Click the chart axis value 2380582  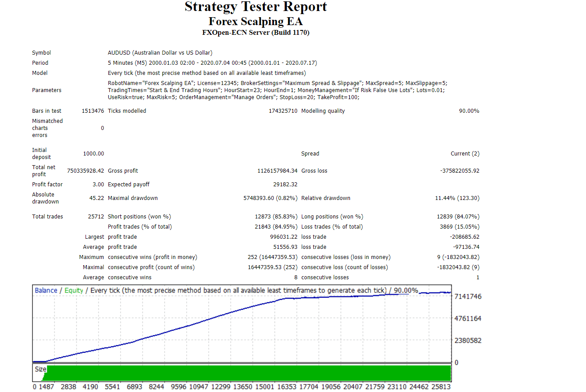pyautogui.click(x=467, y=340)
